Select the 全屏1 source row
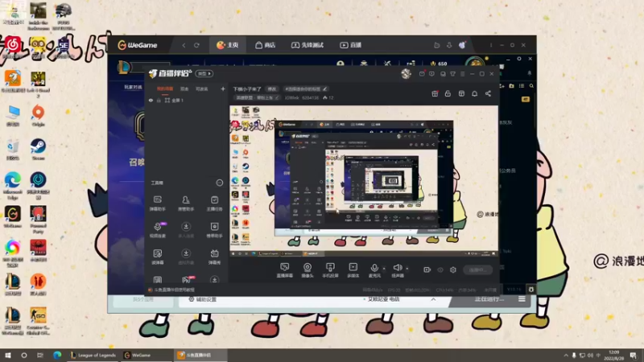 187,100
